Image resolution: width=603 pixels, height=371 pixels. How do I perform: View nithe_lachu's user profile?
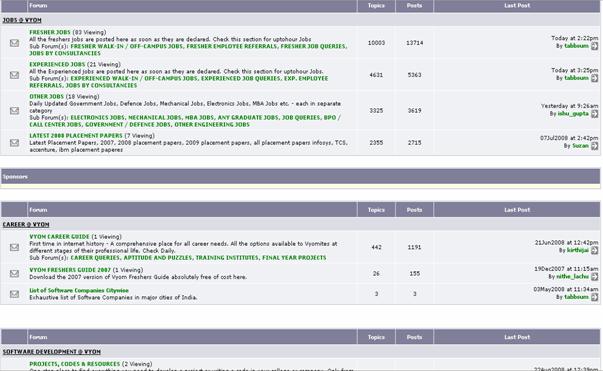pos(573,277)
